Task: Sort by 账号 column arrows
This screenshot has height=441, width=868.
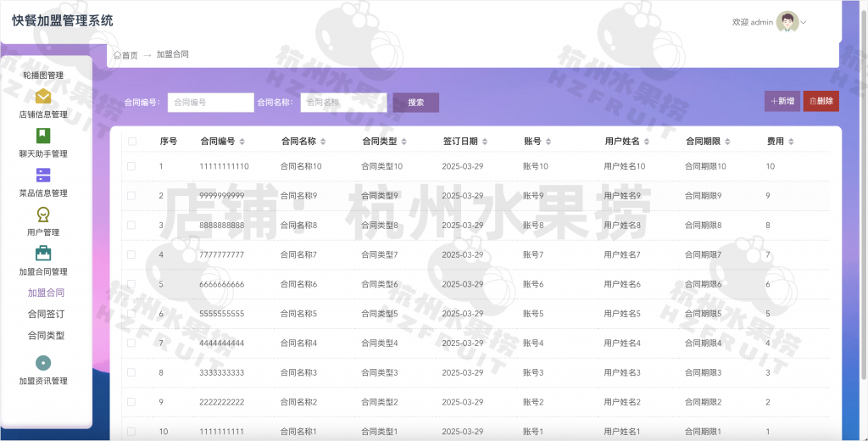Action: pyautogui.click(x=548, y=142)
